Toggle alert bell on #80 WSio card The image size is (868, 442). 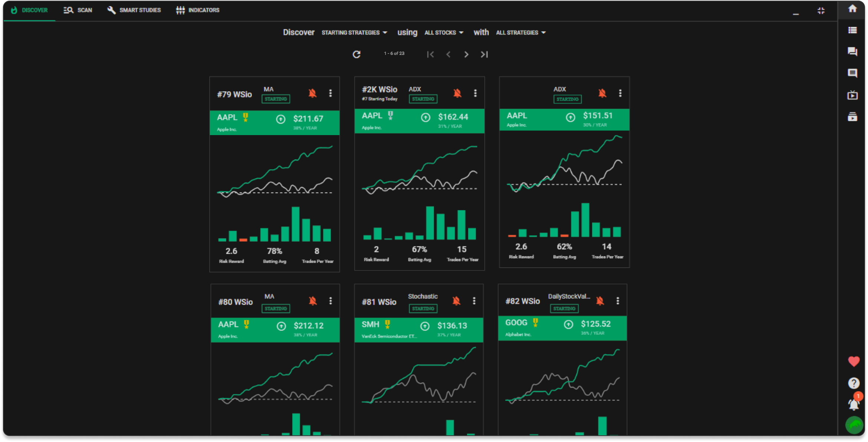[313, 301]
